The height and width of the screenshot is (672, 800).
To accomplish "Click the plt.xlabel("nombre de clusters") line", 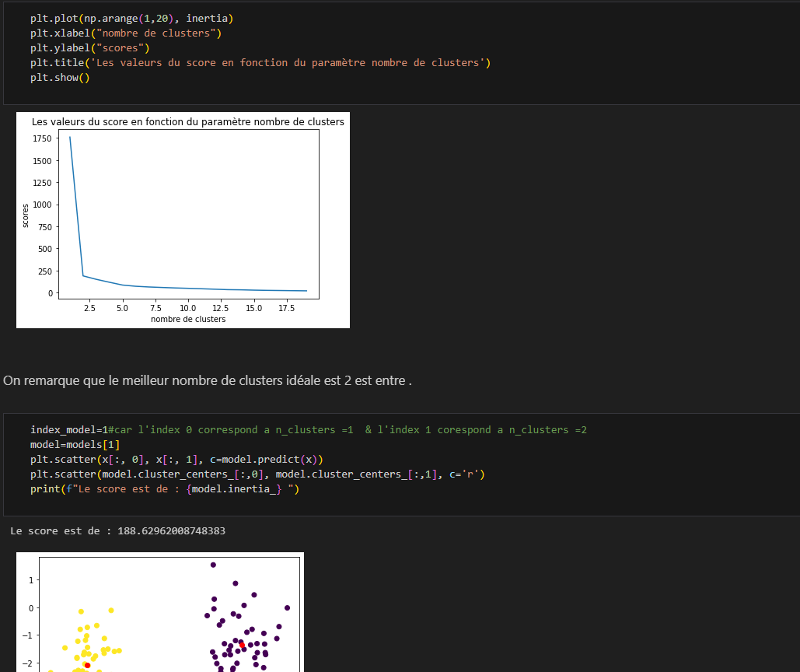I will tap(126, 33).
